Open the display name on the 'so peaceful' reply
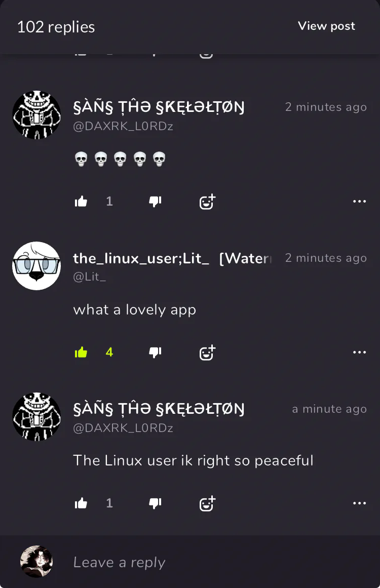The width and height of the screenshot is (380, 588). [x=159, y=408]
